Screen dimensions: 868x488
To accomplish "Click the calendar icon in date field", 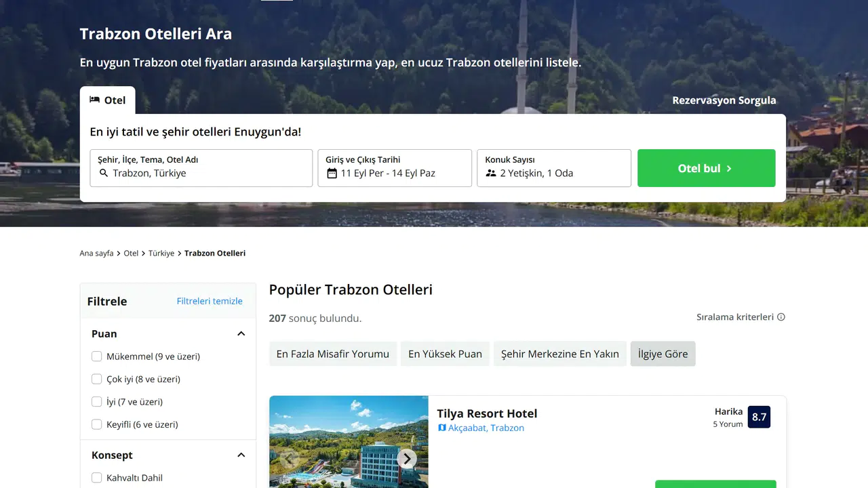I will (332, 174).
